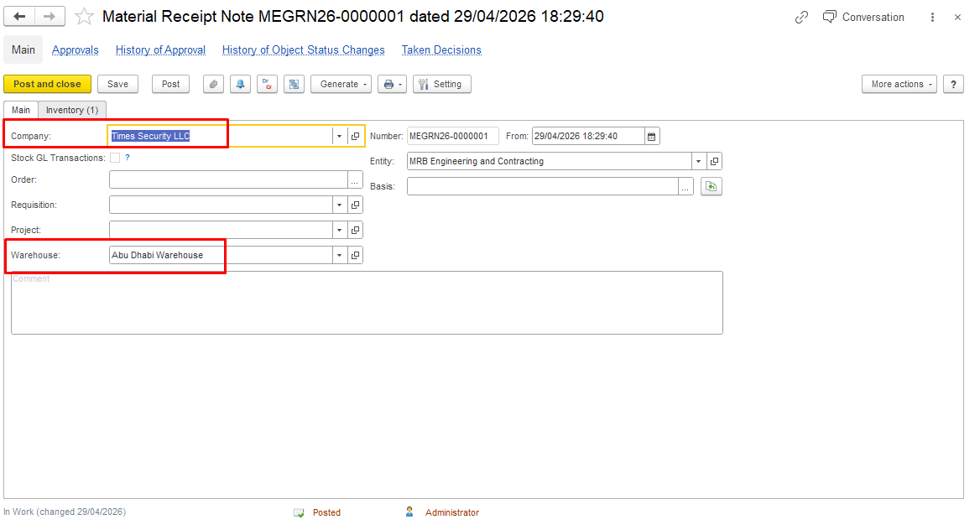Open the Generate dropdown menu
The width and height of the screenshot is (980, 530).
[341, 85]
